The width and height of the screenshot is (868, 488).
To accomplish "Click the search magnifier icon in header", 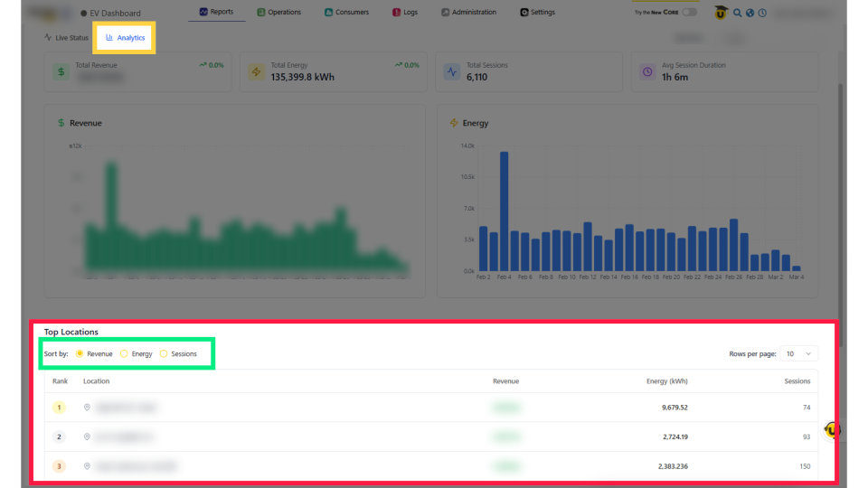I will click(738, 13).
